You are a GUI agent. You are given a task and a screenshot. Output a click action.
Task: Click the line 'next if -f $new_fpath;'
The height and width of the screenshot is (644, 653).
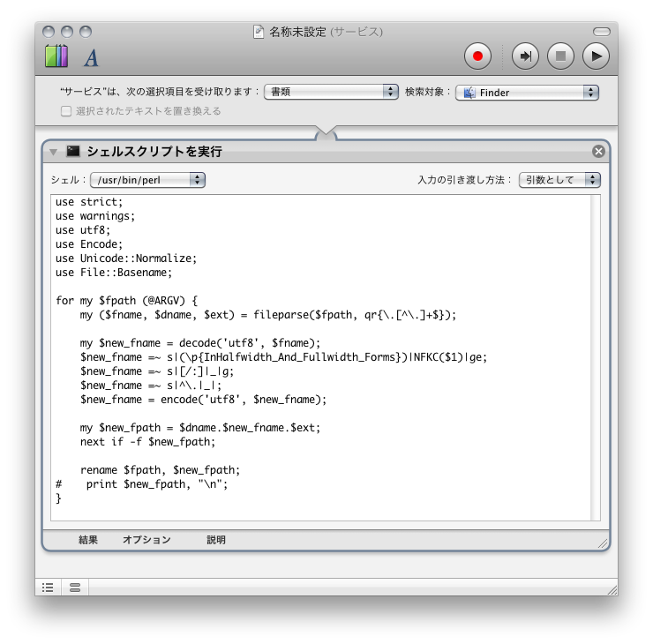tap(147, 442)
